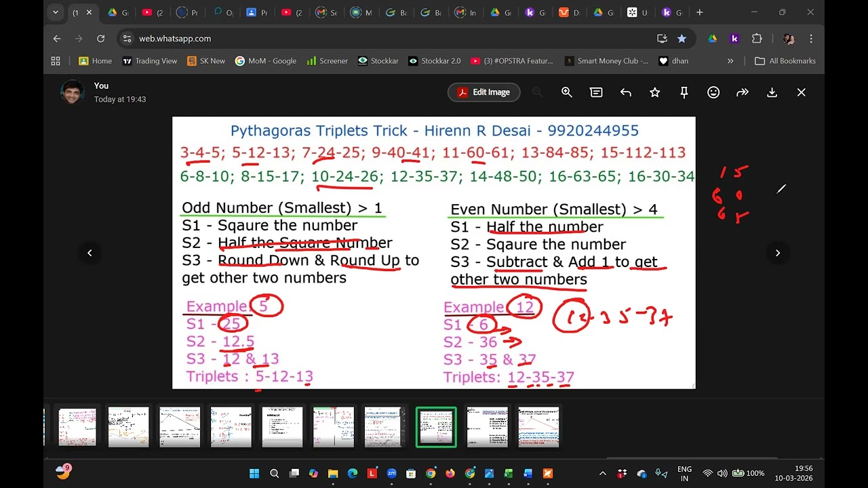Screen dimensions: 868x488
Task: Open the first fully visible thumbnail
Action: [x=77, y=427]
